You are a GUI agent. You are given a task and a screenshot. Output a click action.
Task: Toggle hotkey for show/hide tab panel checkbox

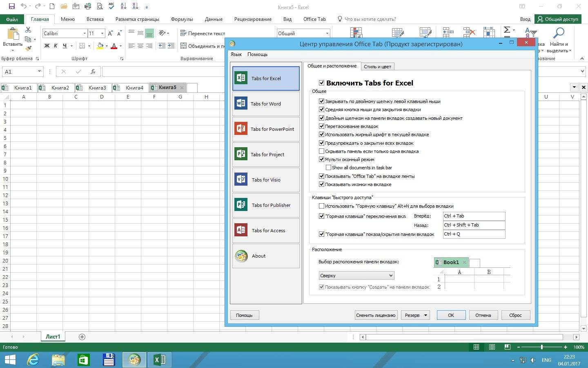pyautogui.click(x=321, y=234)
